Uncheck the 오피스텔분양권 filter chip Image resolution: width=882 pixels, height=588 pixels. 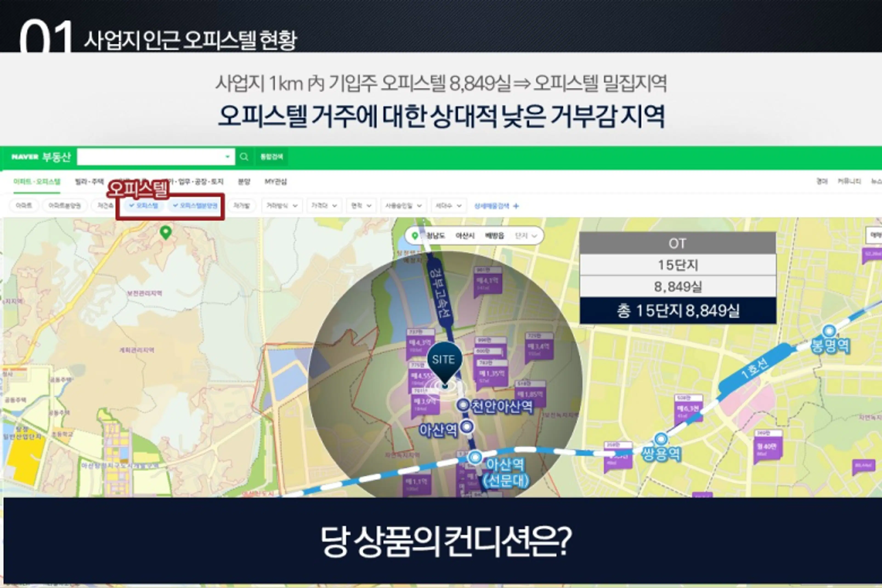pos(195,206)
